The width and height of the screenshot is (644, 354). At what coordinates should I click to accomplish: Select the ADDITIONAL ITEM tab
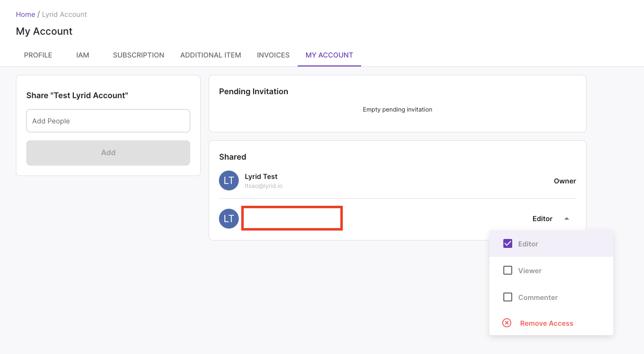[211, 55]
